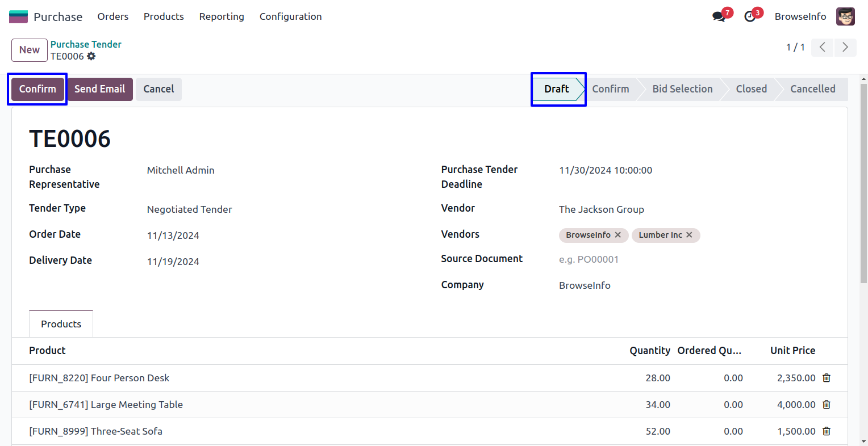Delete the Four Person Desk line
The width and height of the screenshot is (868, 446).
827,378
